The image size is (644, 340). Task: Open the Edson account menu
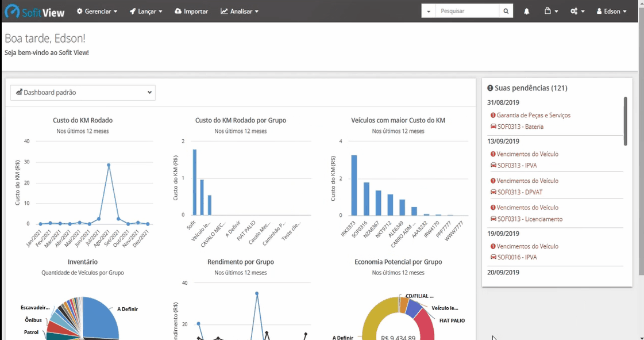coord(612,12)
